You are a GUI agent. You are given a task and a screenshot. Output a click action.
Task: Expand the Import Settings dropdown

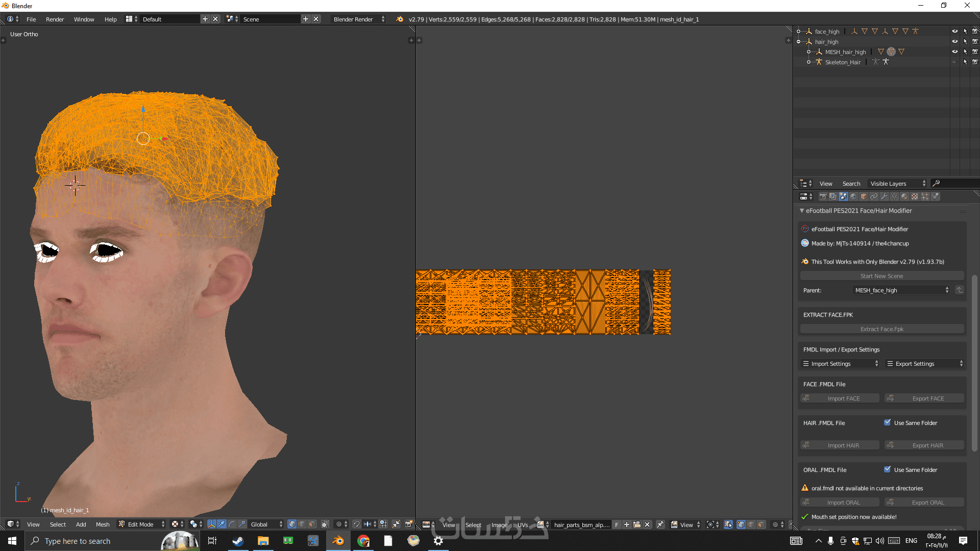(x=840, y=363)
